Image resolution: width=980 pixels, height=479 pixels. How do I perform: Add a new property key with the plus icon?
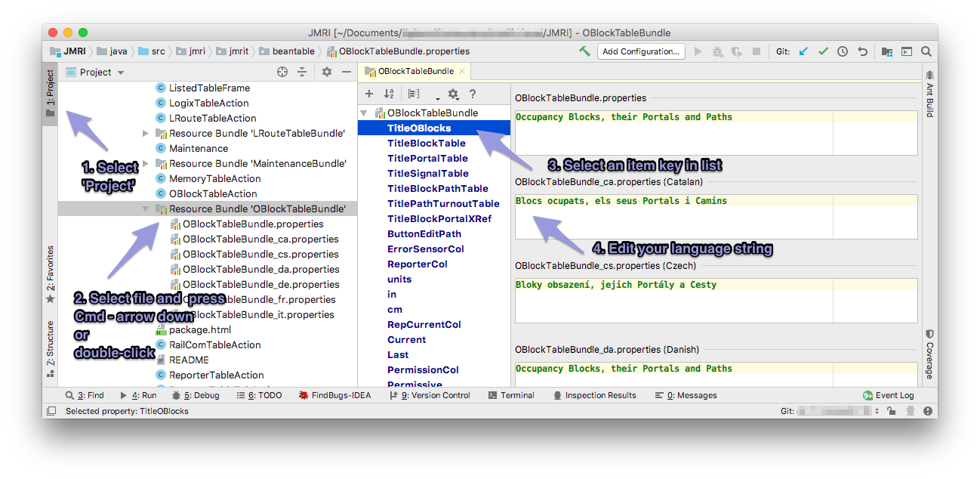click(369, 94)
